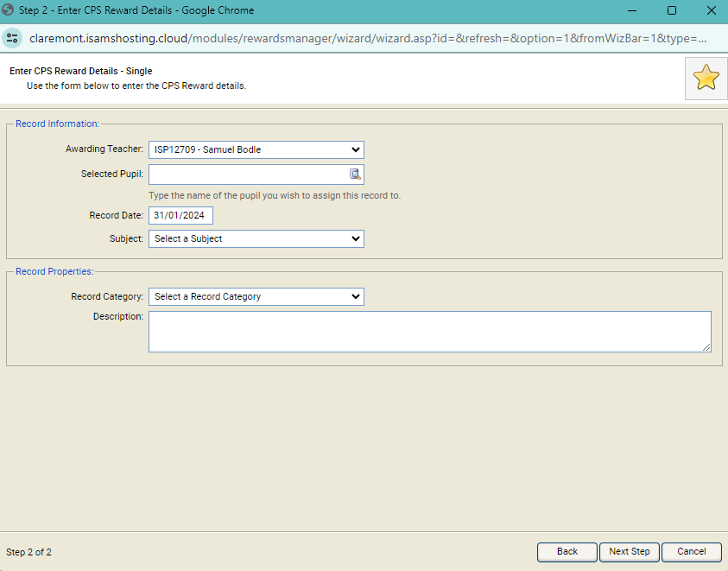This screenshot has width=728, height=571.
Task: Click the page URL in the address bar
Action: (368, 38)
